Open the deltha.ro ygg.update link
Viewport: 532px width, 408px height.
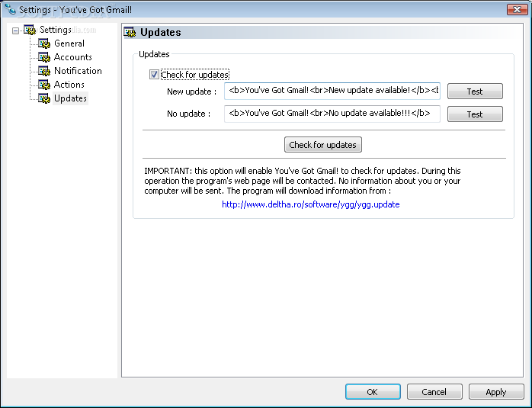click(311, 204)
